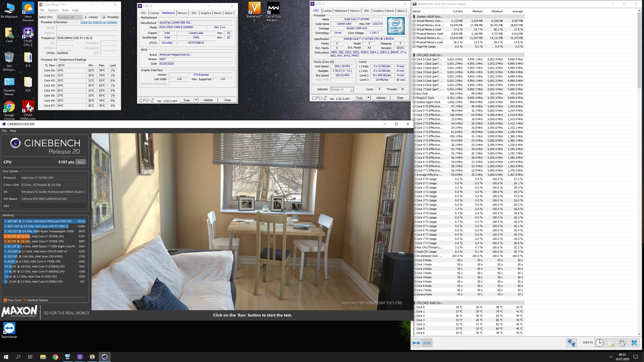
Task: Click Validate in right CPU-Z window
Action: (381, 98)
